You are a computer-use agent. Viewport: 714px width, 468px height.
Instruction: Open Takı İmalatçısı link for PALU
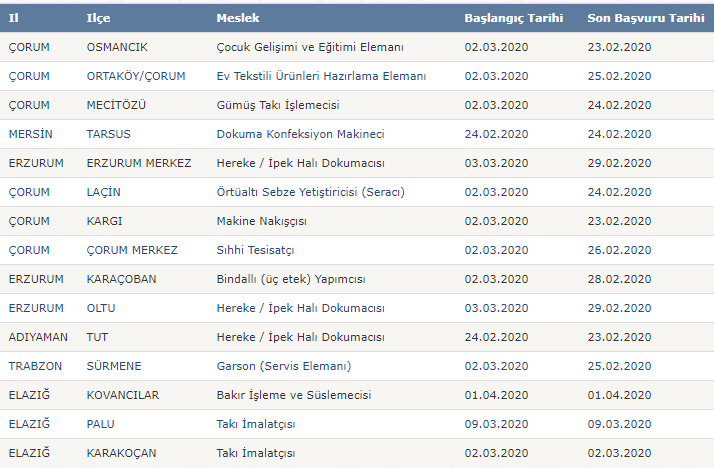click(x=256, y=424)
